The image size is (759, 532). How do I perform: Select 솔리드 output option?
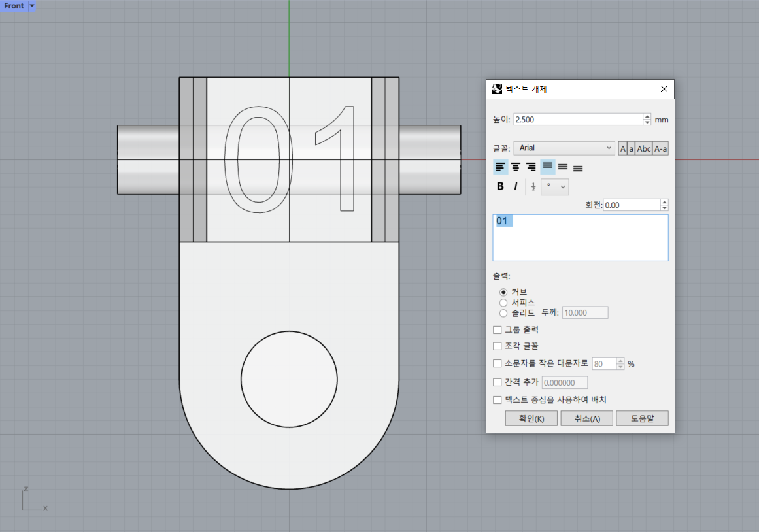(503, 313)
